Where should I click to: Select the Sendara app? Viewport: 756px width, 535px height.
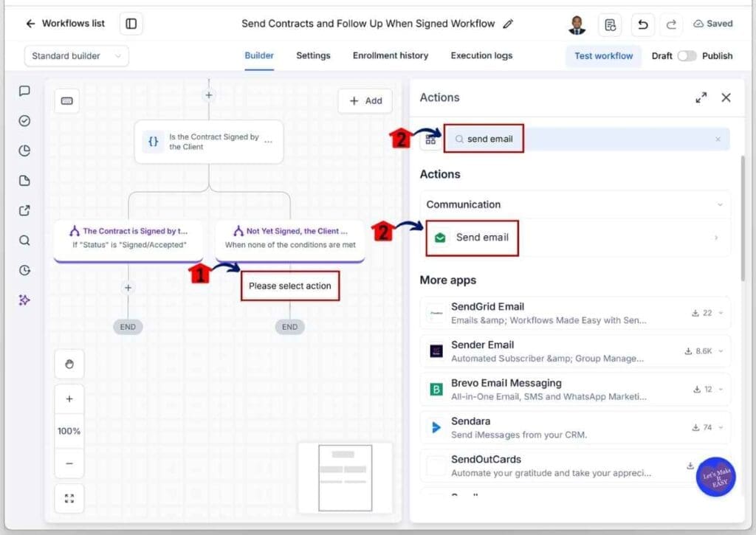[574, 427]
